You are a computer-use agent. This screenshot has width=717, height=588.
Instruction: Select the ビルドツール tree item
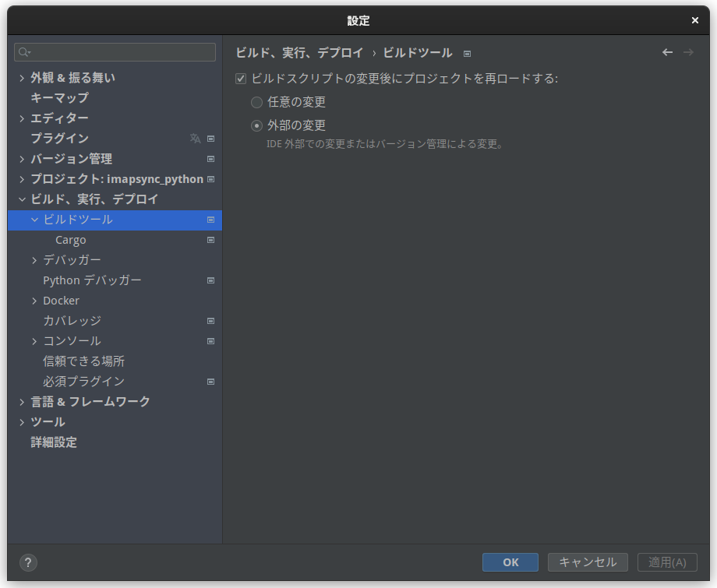(115, 220)
